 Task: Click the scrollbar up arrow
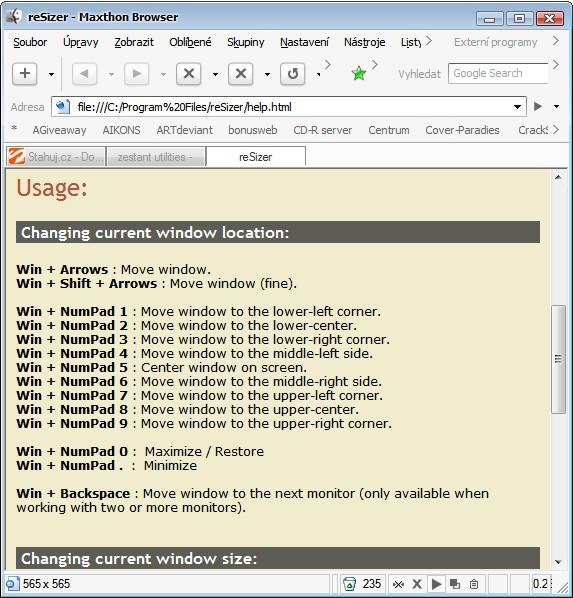pos(558,177)
